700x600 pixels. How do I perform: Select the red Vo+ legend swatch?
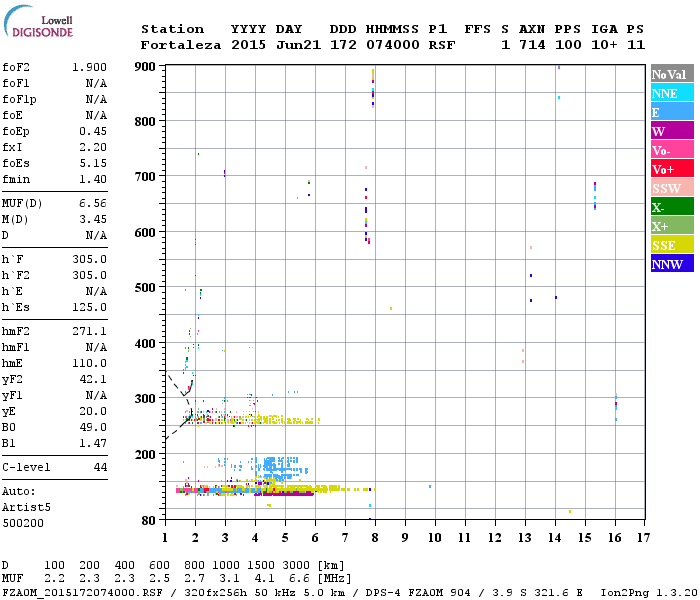(x=672, y=169)
